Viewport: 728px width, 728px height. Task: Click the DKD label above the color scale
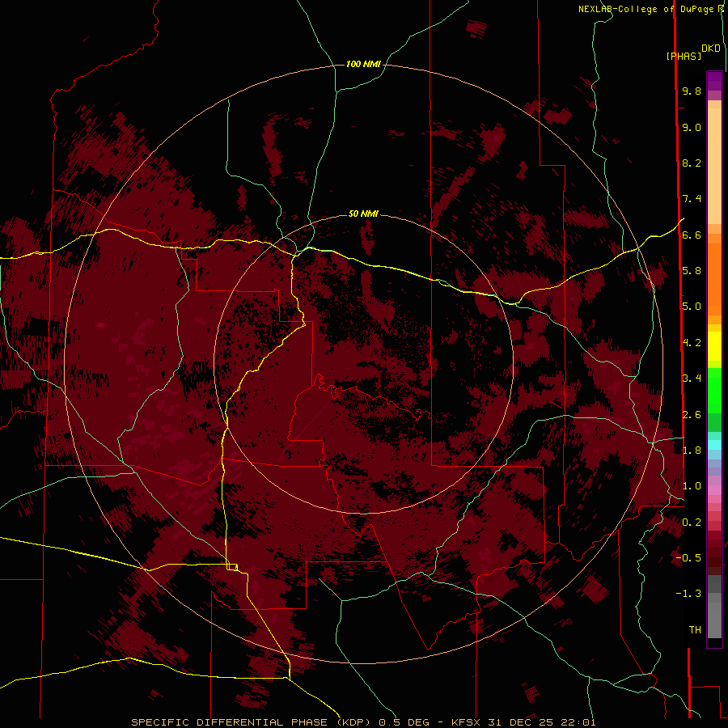pos(711,49)
